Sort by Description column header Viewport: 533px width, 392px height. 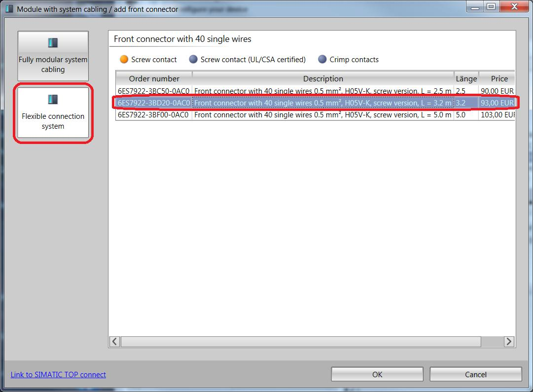[x=323, y=78]
